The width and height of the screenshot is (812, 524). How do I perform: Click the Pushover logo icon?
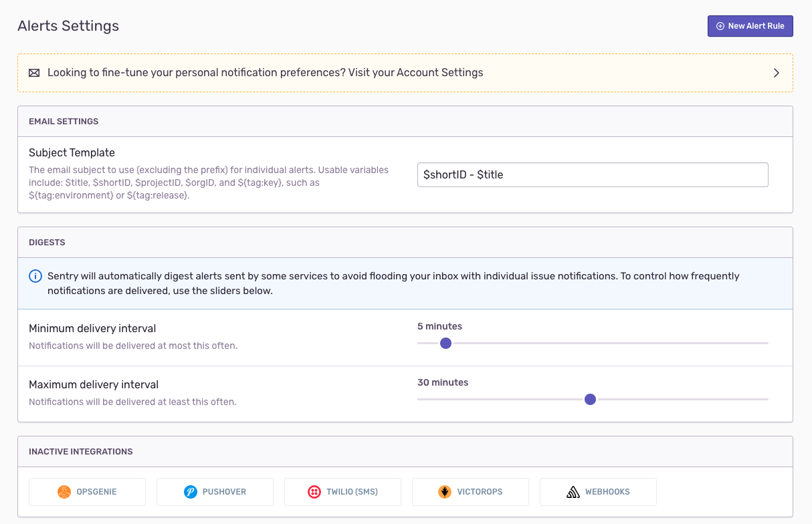[x=191, y=492]
